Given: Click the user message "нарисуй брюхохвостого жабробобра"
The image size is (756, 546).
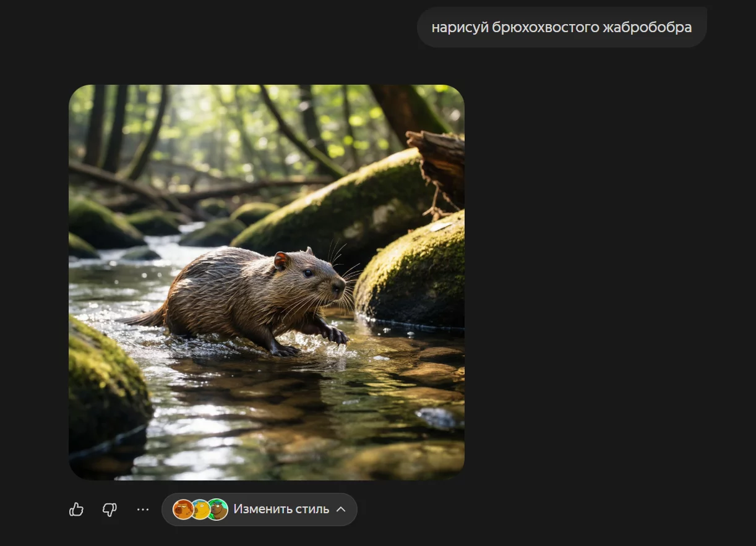Looking at the screenshot, I should (561, 27).
